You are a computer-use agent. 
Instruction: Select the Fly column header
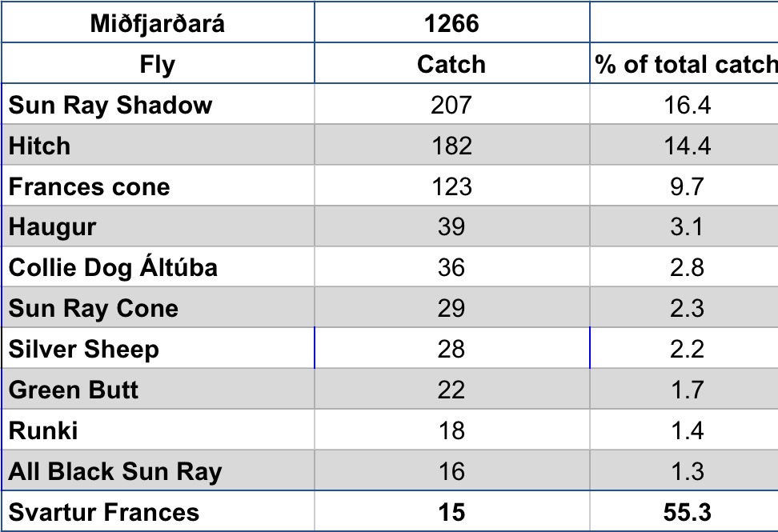[x=157, y=64]
